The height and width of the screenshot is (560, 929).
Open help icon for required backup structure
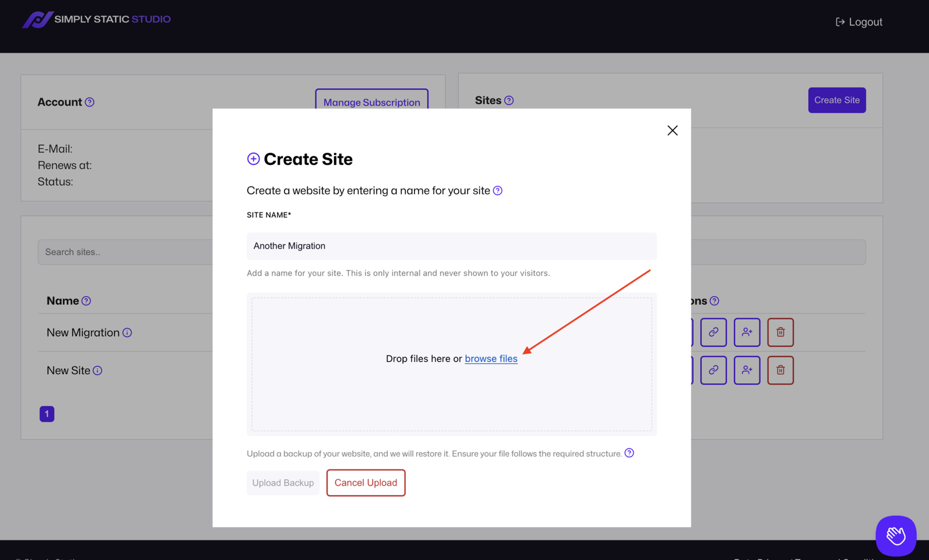pos(629,453)
